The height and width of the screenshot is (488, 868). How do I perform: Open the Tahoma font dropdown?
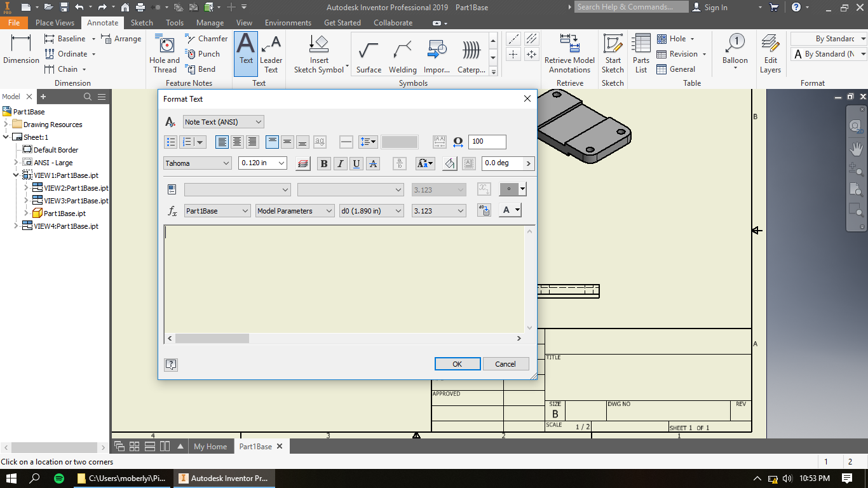coord(198,163)
